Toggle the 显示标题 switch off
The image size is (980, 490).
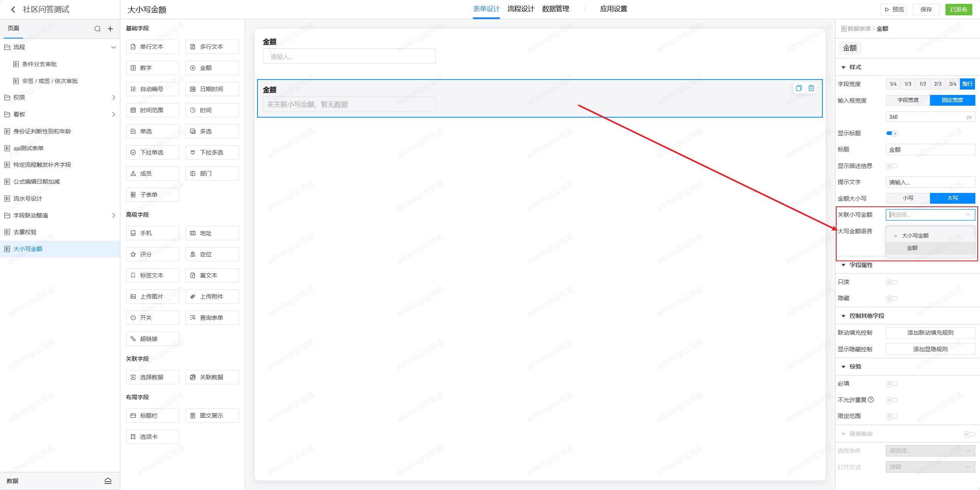point(892,133)
